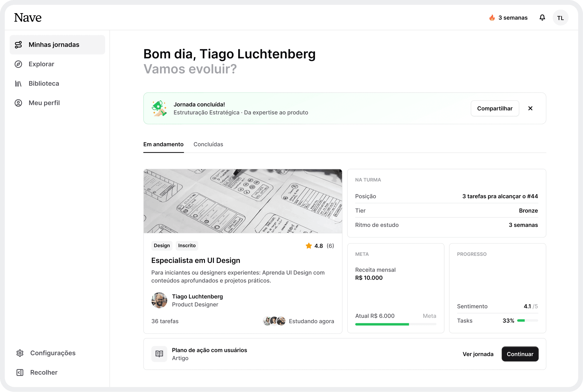The width and height of the screenshot is (583, 392).
Task: Open Meu perfil in the sidebar
Action: pyautogui.click(x=44, y=103)
